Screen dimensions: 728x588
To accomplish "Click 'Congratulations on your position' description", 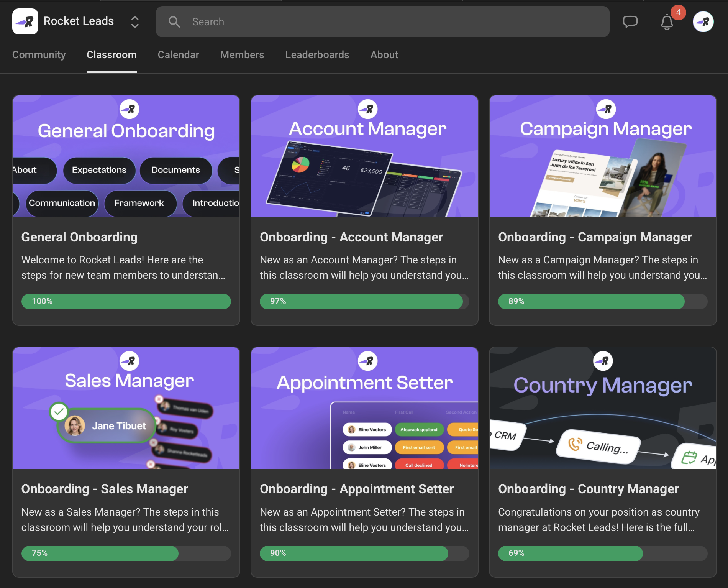I will (x=599, y=520).
